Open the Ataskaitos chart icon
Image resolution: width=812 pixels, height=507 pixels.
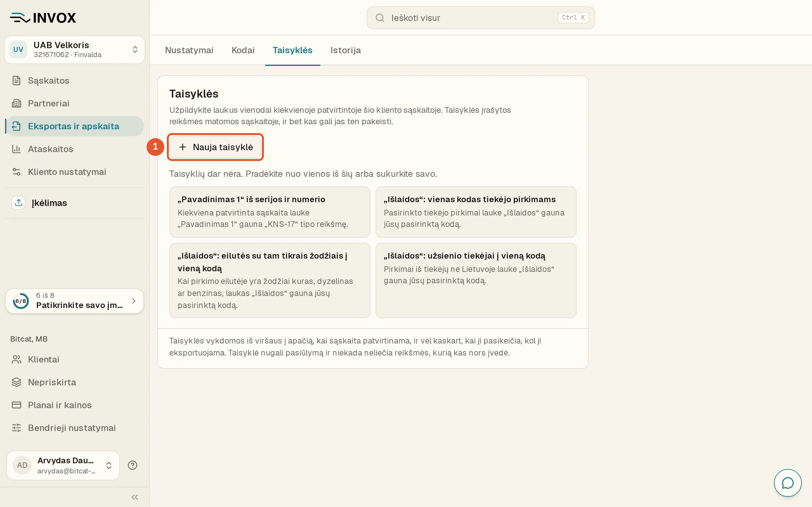click(16, 149)
